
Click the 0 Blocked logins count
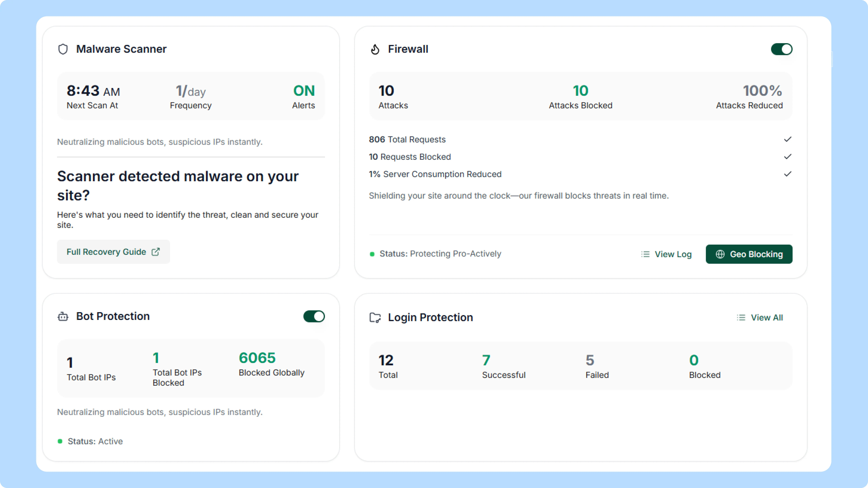click(x=694, y=360)
